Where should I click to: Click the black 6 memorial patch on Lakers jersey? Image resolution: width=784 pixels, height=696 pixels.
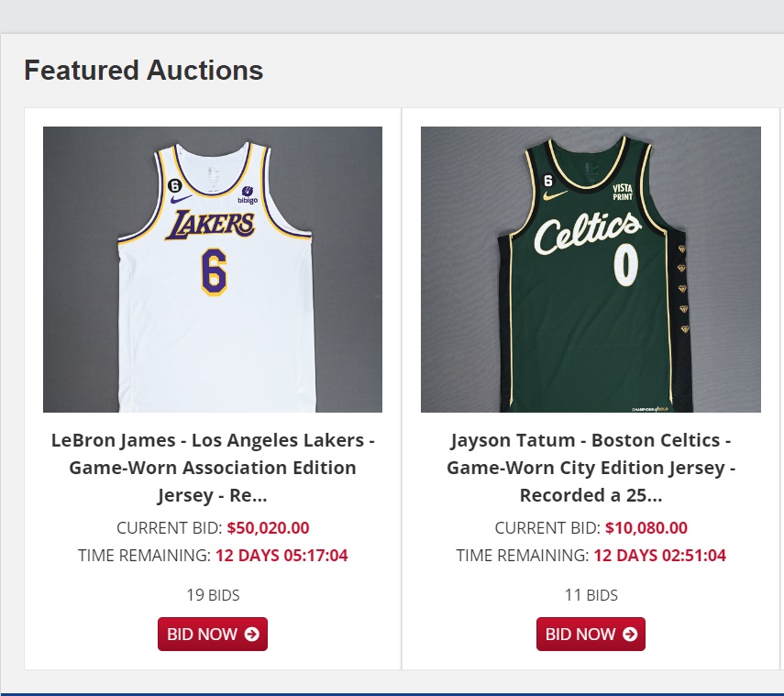[x=174, y=186]
